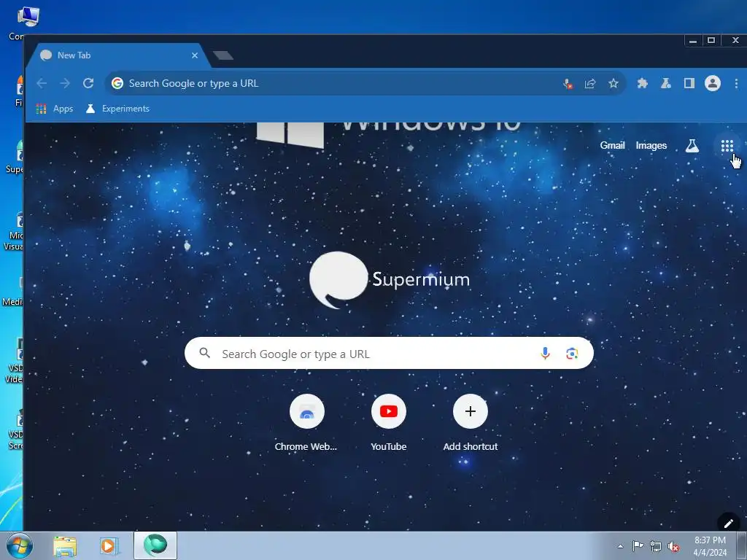Viewport: 747px width, 560px height.
Task: Open the Experiments bookmark
Action: [x=117, y=109]
